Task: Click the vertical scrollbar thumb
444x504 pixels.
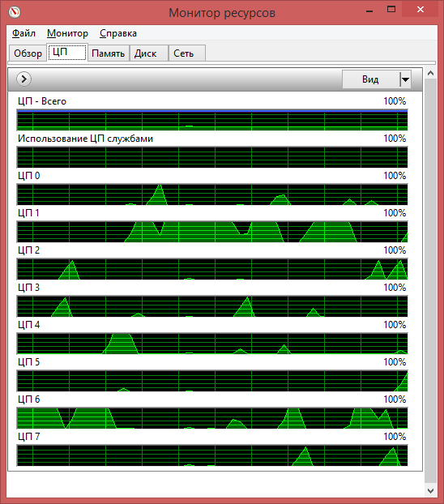Action: [x=430, y=281]
